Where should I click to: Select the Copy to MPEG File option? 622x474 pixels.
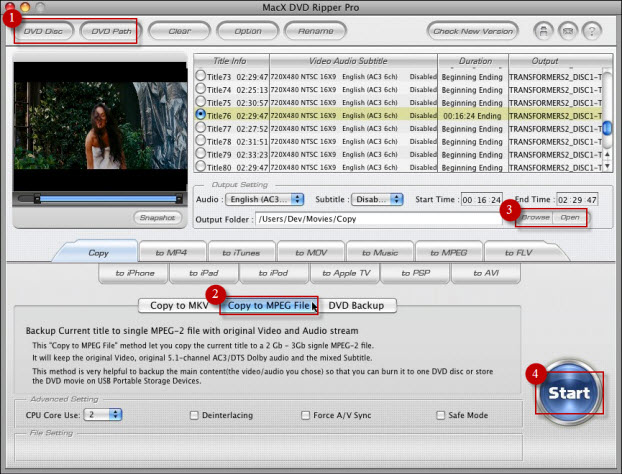pyautogui.click(x=269, y=305)
